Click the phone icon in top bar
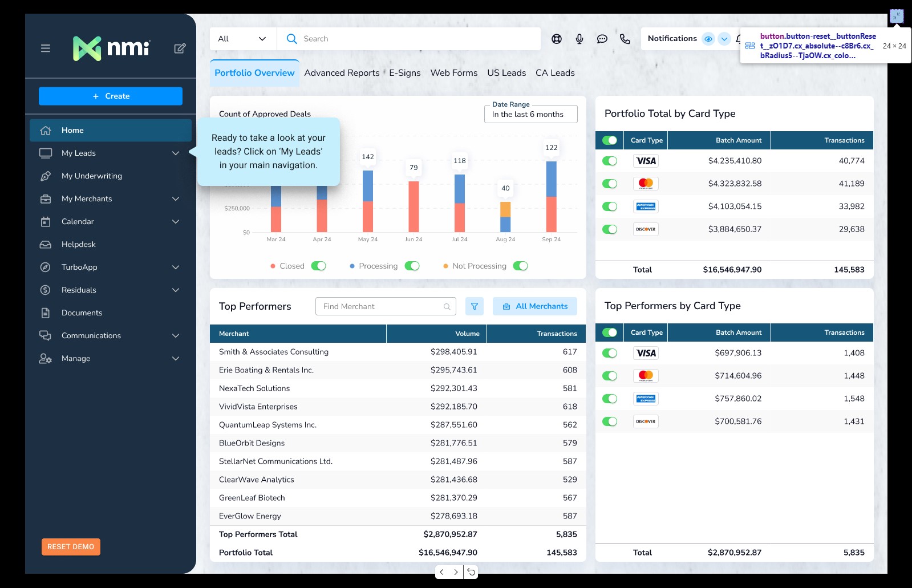 [625, 39]
